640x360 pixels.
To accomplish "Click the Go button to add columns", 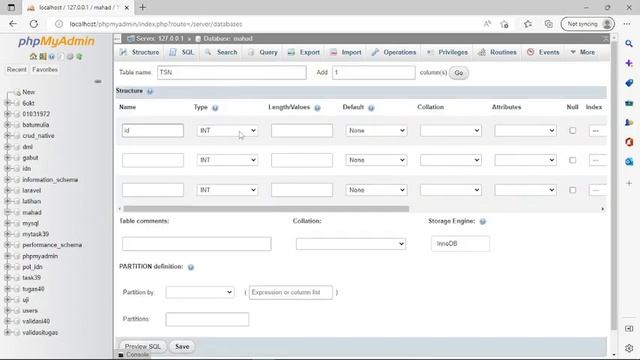I will coord(459,73).
